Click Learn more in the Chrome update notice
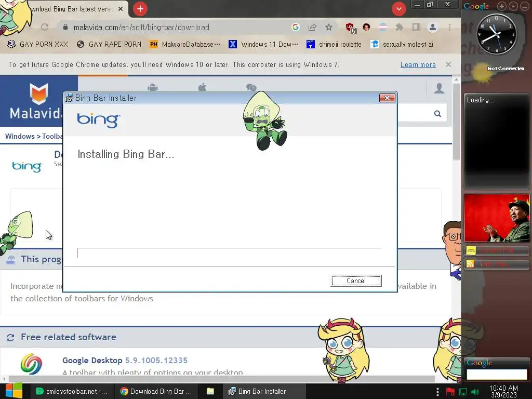The height and width of the screenshot is (399, 532). click(x=418, y=64)
